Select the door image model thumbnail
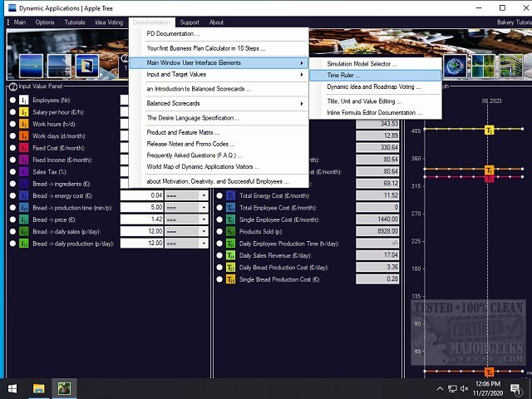The width and height of the screenshot is (532, 399). (x=87, y=66)
